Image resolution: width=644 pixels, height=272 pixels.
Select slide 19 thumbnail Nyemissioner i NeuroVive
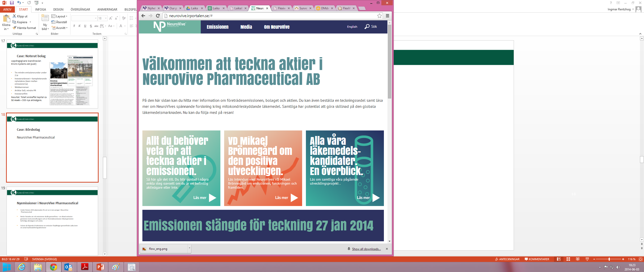(x=52, y=221)
